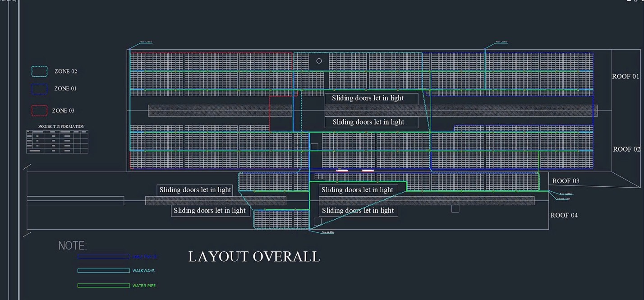Select the ROOF 02 label
This screenshot has height=300, width=644.
click(626, 149)
